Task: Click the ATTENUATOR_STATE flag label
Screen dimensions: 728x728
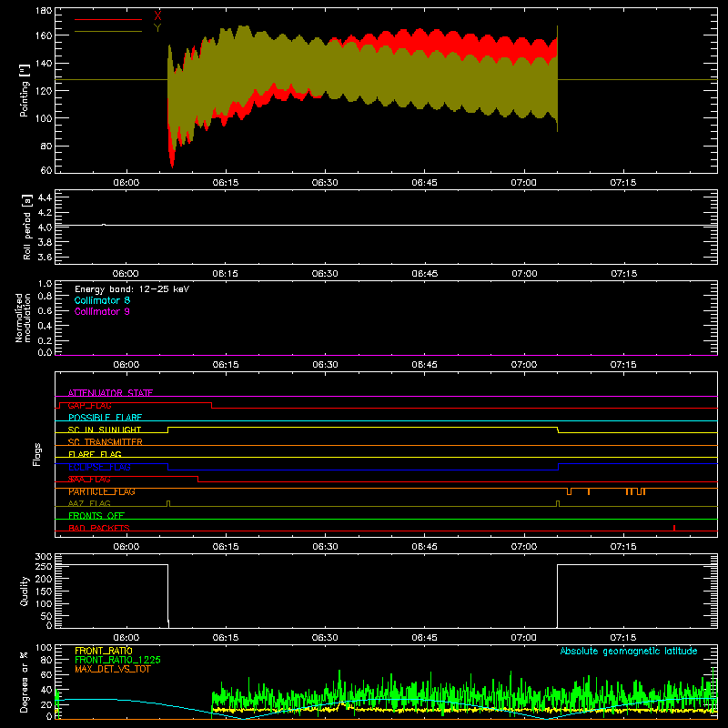Action: pyautogui.click(x=110, y=393)
